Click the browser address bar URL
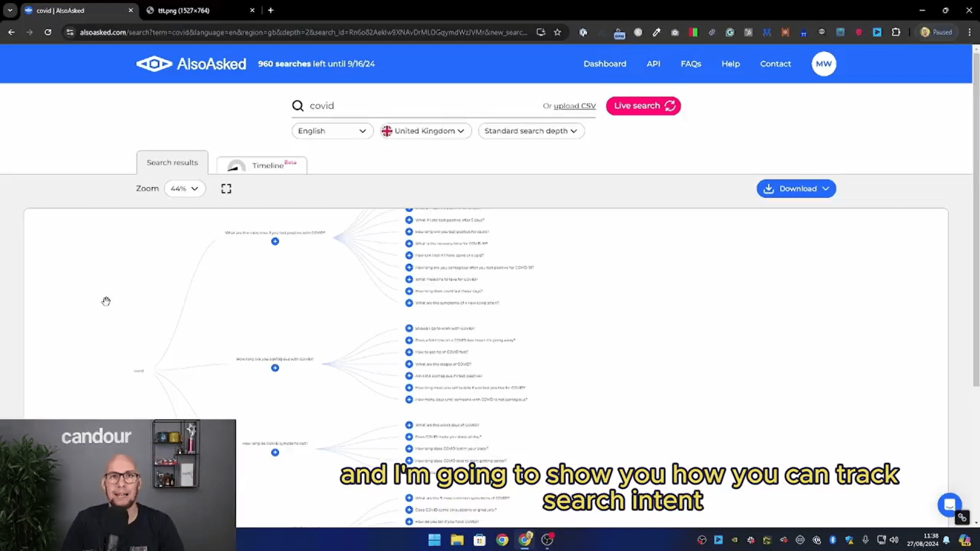This screenshot has width=980, height=551. (x=304, y=32)
